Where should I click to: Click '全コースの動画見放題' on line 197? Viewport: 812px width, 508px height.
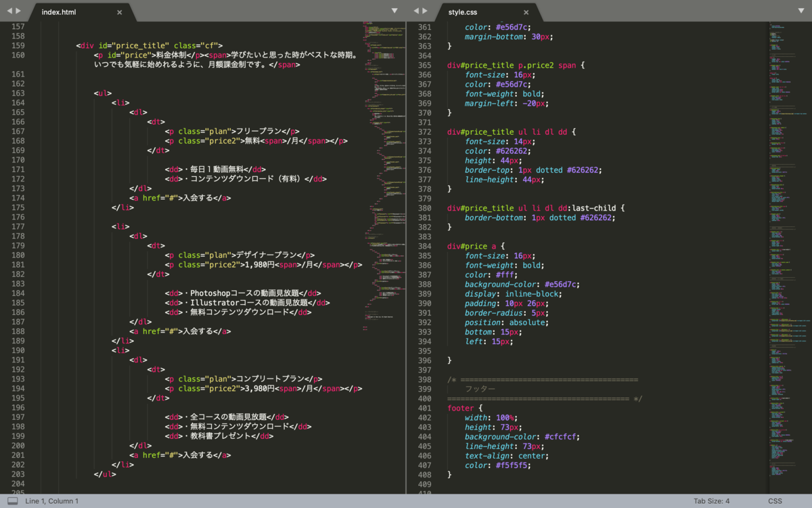(229, 417)
